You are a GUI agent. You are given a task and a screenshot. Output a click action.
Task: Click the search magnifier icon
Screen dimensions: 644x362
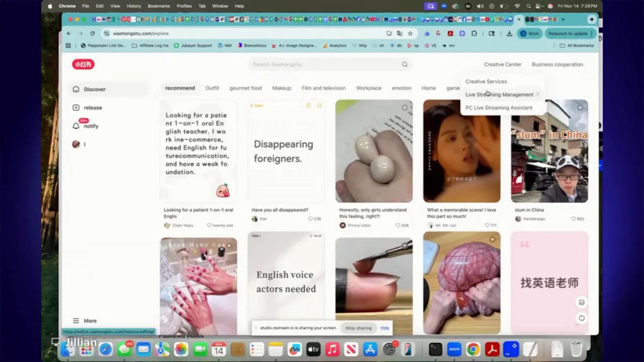click(x=405, y=64)
